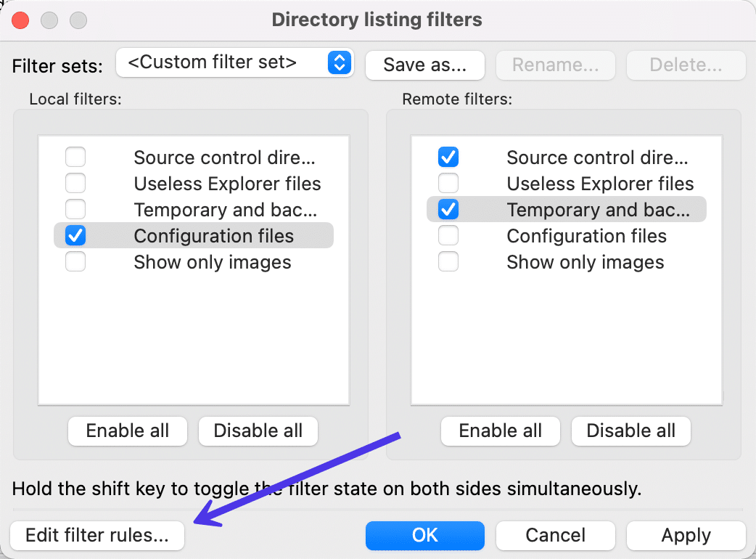The image size is (756, 559).
Task: Disable all remote filters
Action: click(630, 431)
